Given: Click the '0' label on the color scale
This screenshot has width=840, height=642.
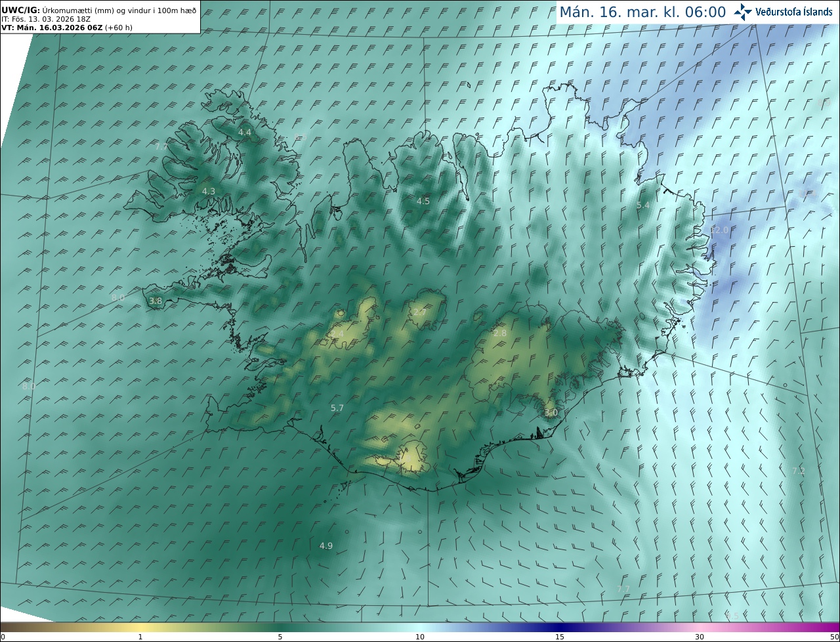Looking at the screenshot, I should tap(3, 637).
